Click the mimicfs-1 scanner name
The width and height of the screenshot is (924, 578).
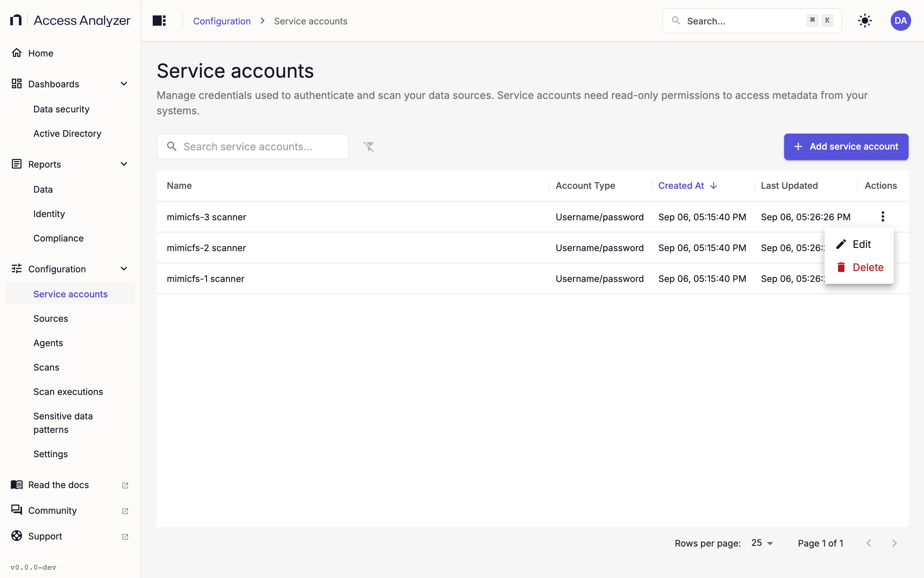(x=205, y=279)
